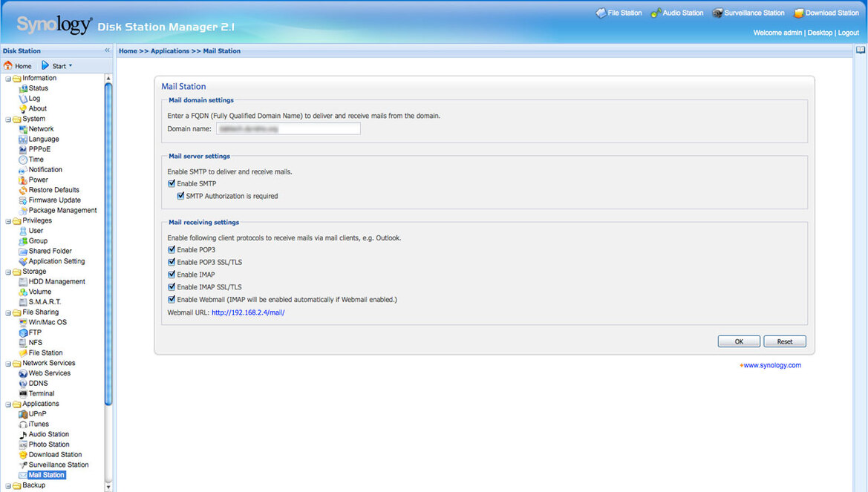868x492 pixels.
Task: Collapse the File Sharing tree node
Action: coord(8,312)
